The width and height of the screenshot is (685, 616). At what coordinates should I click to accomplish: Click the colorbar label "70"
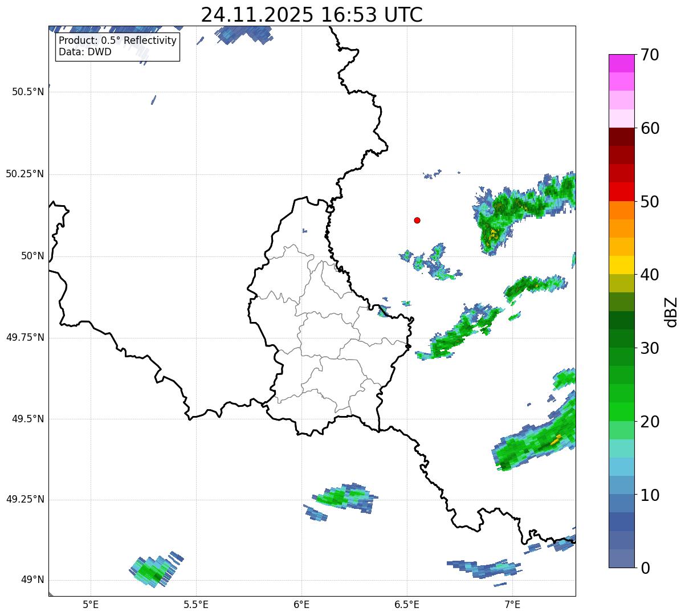[650, 55]
